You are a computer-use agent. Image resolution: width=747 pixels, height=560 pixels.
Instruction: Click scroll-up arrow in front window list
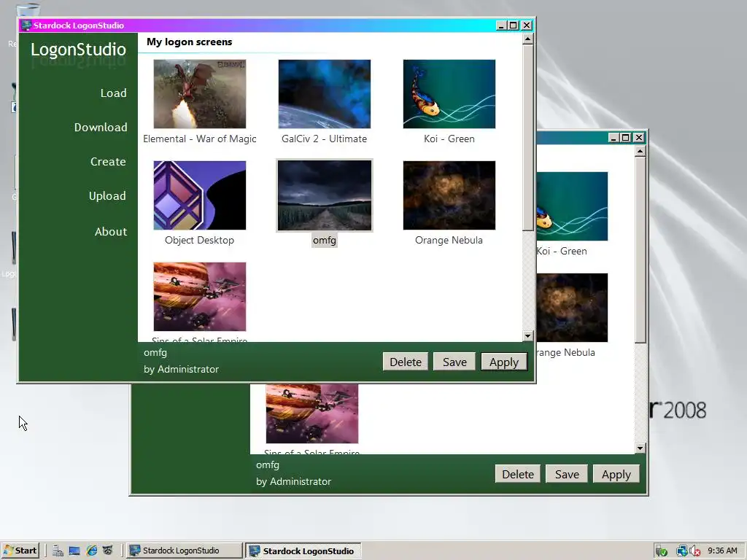527,39
